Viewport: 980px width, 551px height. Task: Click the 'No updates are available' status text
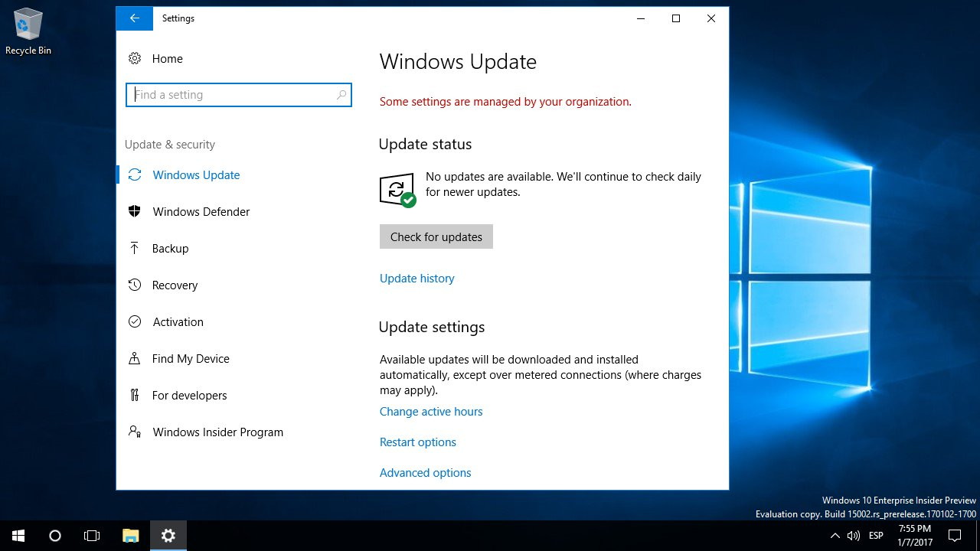click(x=563, y=184)
